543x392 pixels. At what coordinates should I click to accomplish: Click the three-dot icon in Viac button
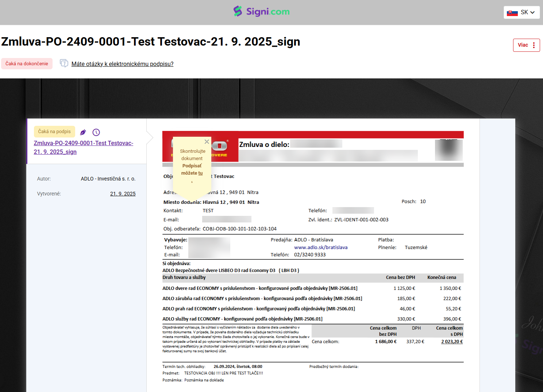click(534, 45)
